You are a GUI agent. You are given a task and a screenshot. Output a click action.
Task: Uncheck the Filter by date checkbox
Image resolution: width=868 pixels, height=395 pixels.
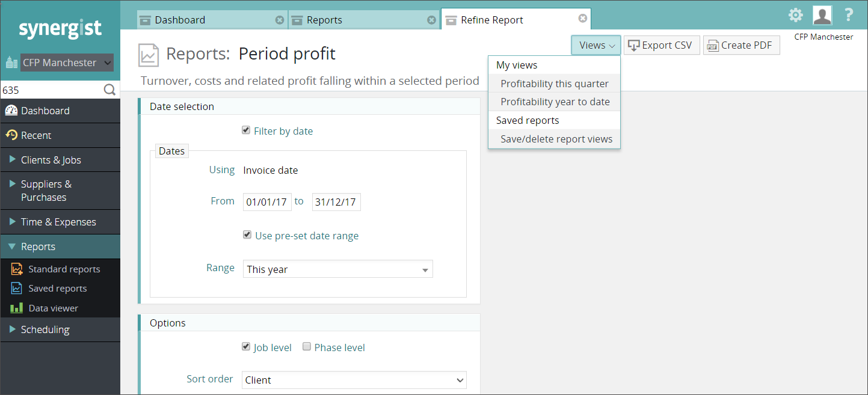pyautogui.click(x=246, y=130)
